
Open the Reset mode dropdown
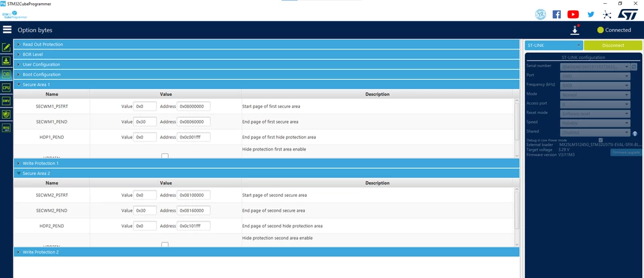pos(595,113)
